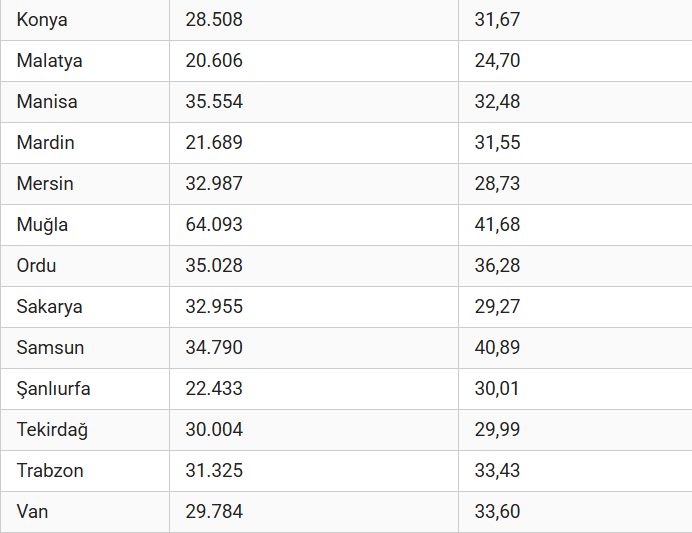The width and height of the screenshot is (692, 533).
Task: Click the 40,89 value for Samsun
Action: tap(497, 348)
